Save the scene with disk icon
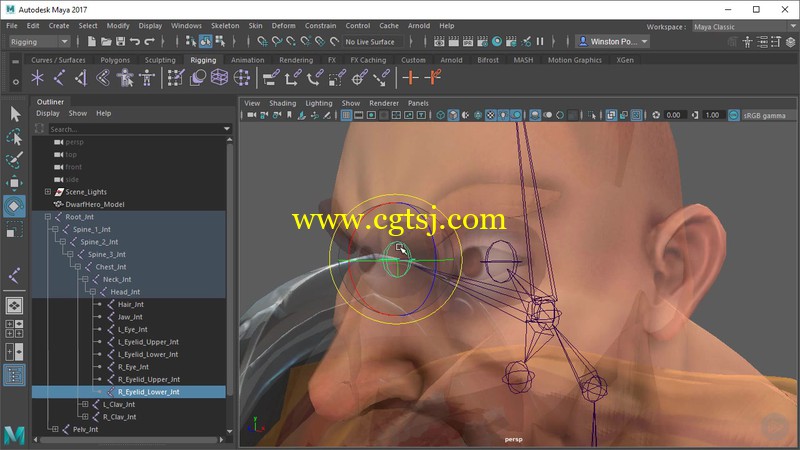The height and width of the screenshot is (450, 800). (120, 41)
